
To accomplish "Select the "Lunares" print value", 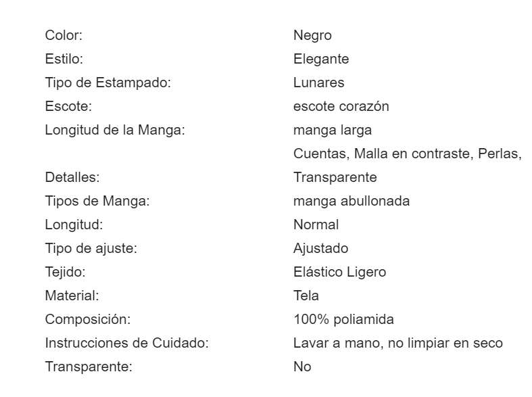I will coord(319,83).
